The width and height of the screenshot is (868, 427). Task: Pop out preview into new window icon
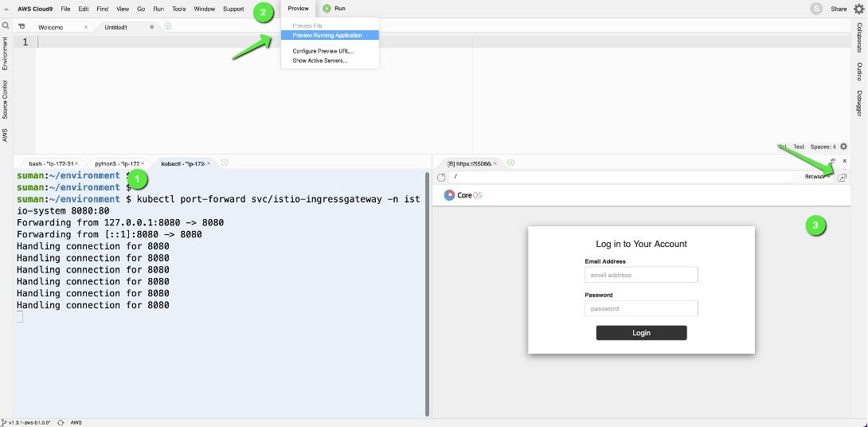[x=842, y=177]
